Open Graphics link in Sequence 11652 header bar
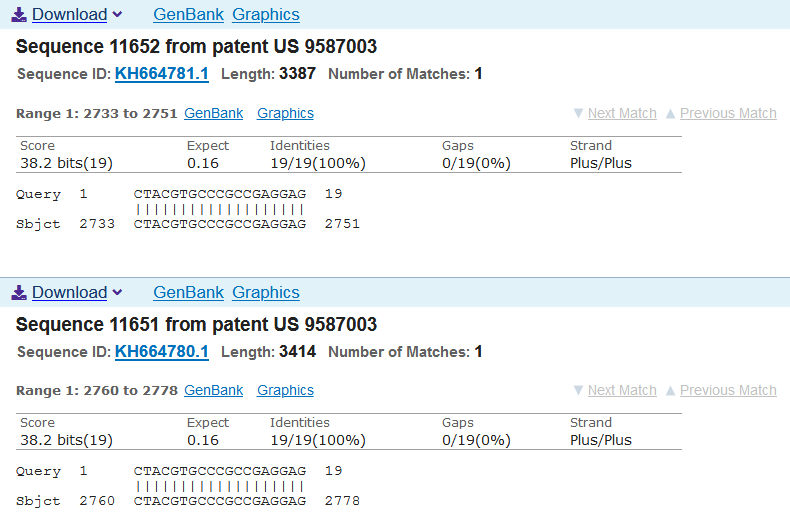The width and height of the screenshot is (790, 519). 265,15
